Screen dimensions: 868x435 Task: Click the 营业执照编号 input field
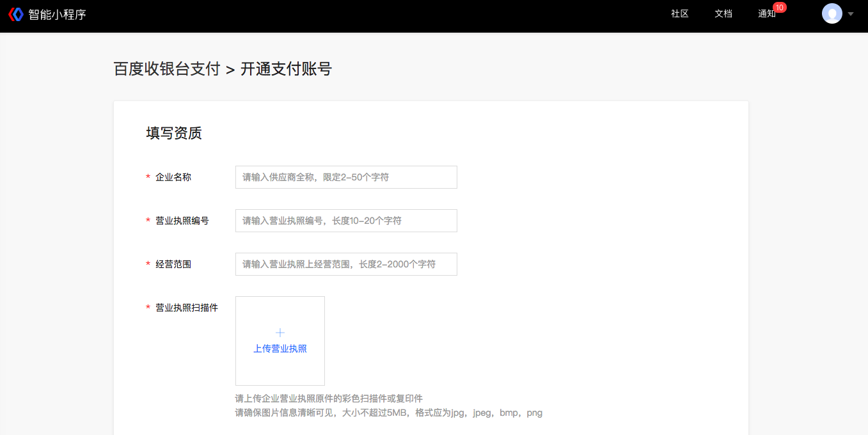(345, 221)
